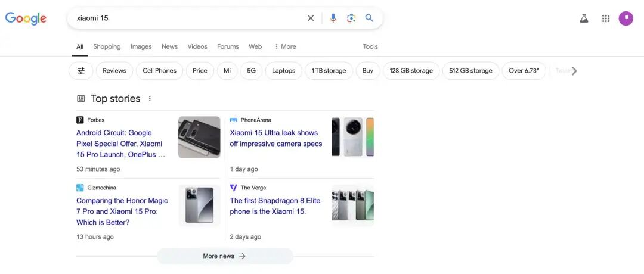The image size is (644, 274).
Task: Apply the Price filter chip
Action: point(200,70)
